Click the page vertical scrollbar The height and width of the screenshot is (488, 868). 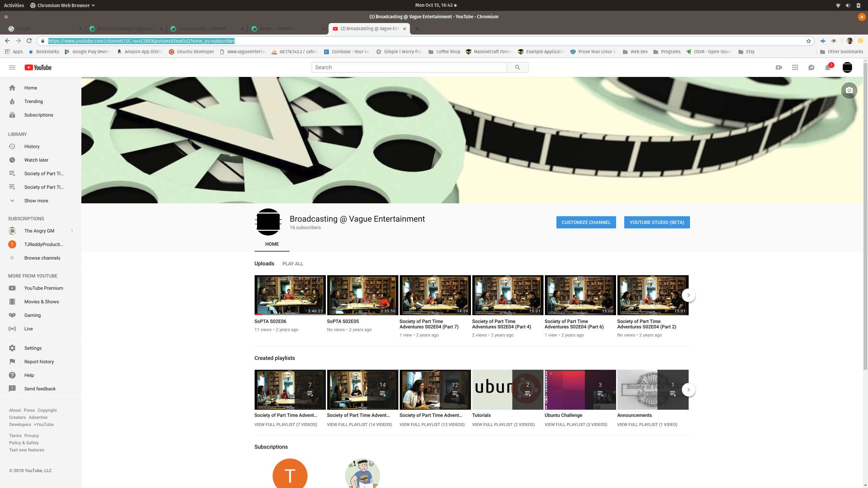865,217
